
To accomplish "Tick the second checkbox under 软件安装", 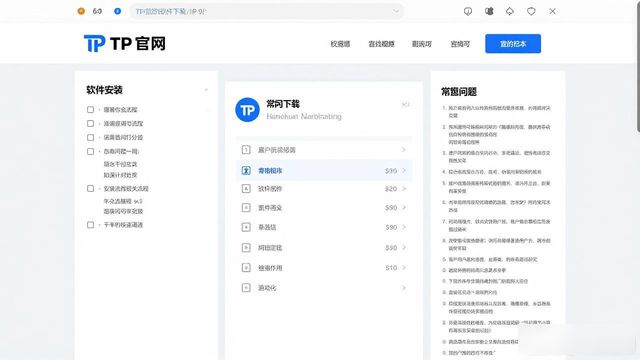I will tap(91, 123).
